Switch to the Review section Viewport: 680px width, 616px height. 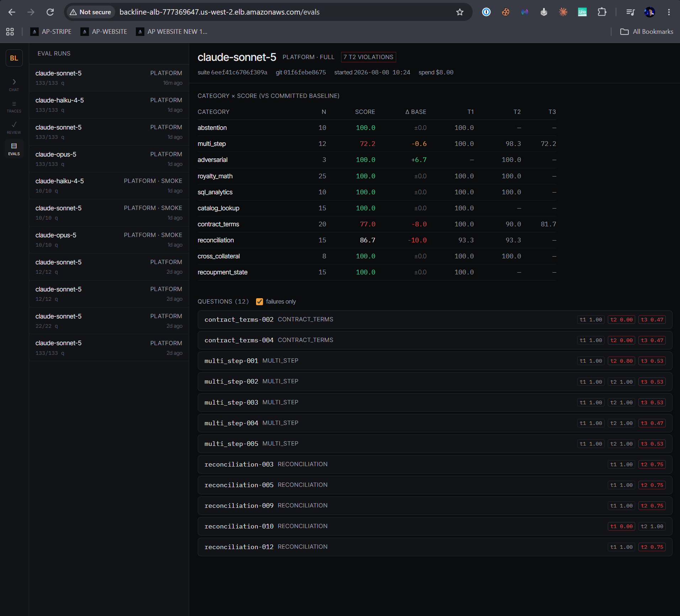[14, 128]
